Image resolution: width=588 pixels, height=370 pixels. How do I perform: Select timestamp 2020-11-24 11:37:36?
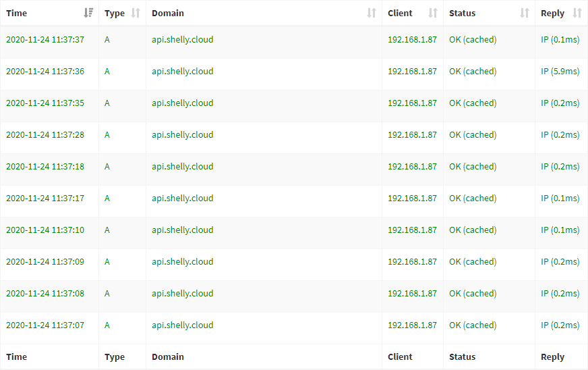[x=45, y=72]
